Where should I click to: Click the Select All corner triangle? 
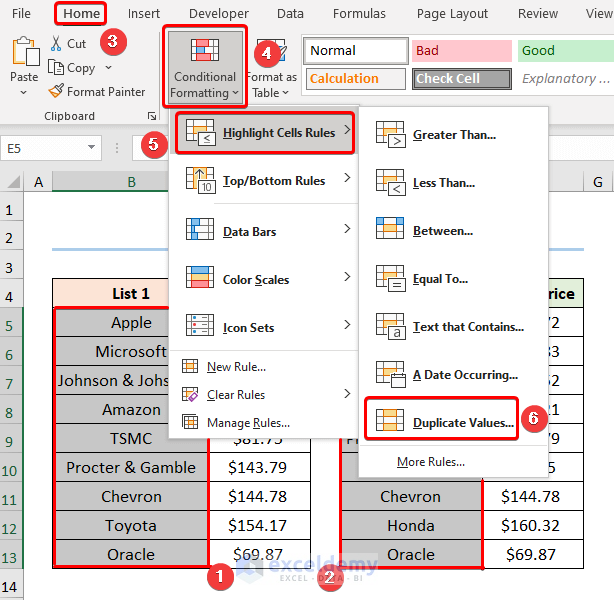coord(14,182)
